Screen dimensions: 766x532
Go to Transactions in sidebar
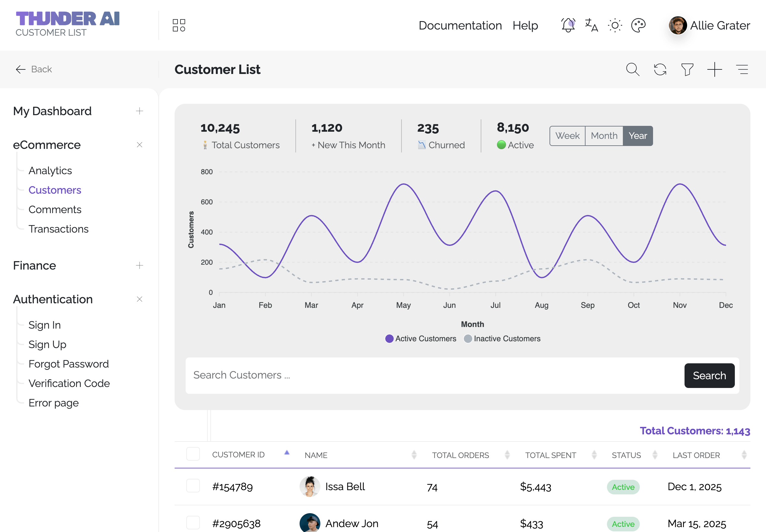[x=58, y=229]
